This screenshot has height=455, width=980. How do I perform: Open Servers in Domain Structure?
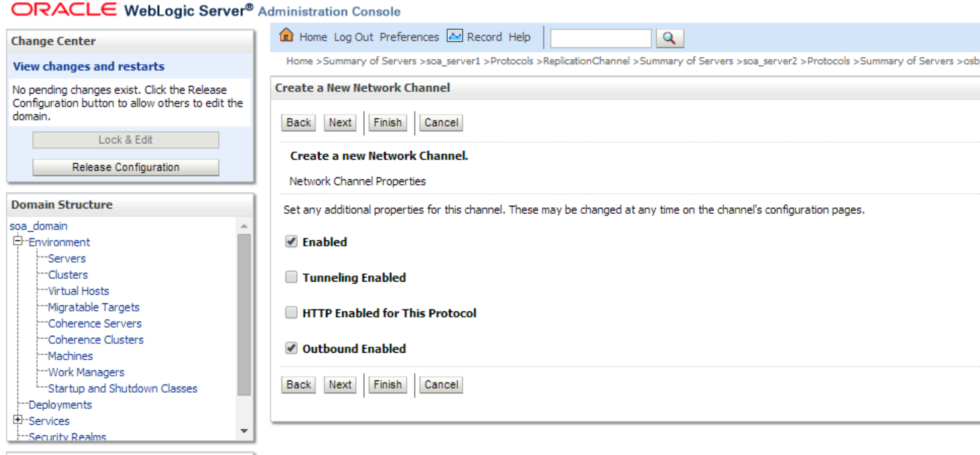coord(67,259)
